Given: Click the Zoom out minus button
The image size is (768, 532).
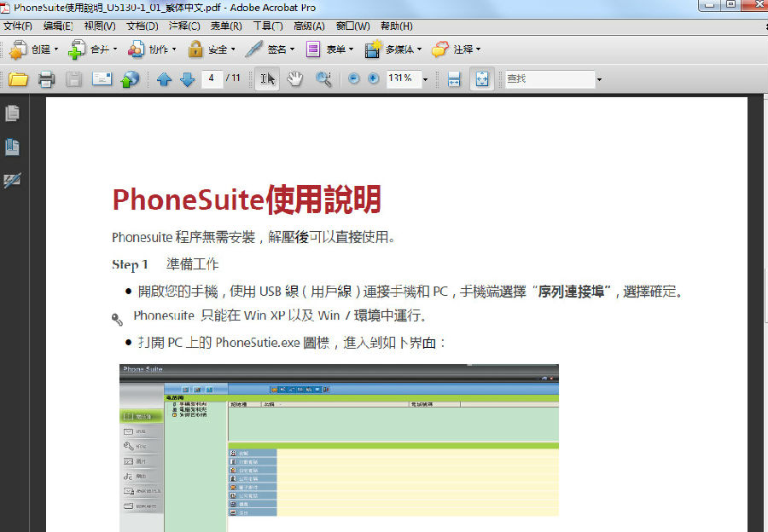Looking at the screenshot, I should click(x=353, y=78).
